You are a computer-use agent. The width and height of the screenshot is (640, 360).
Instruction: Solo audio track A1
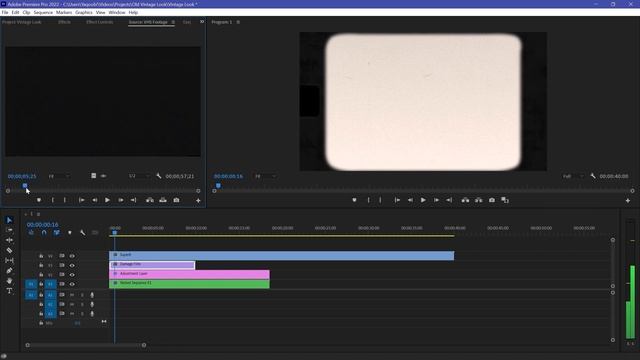82,295
